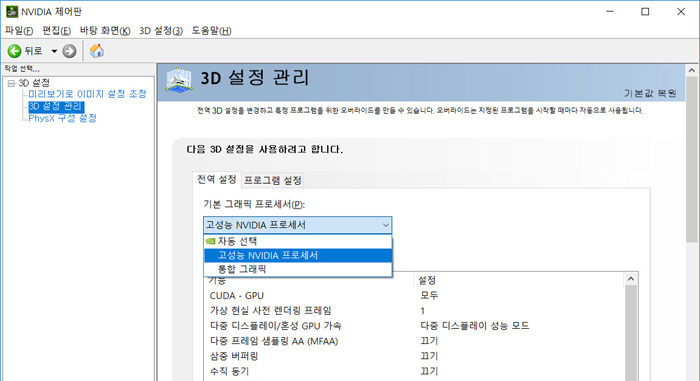Minimize the NVIDIA 제어판 window
700x381 pixels.
pyautogui.click(x=610, y=12)
